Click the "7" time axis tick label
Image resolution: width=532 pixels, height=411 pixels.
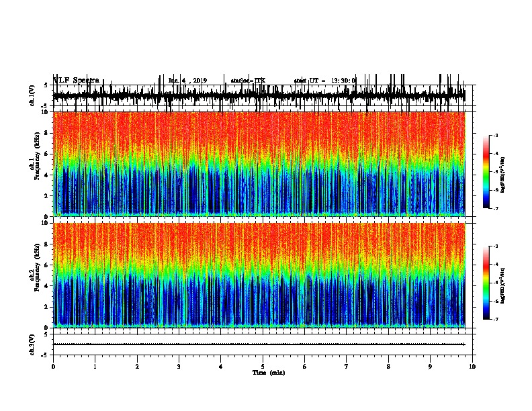pos(347,367)
